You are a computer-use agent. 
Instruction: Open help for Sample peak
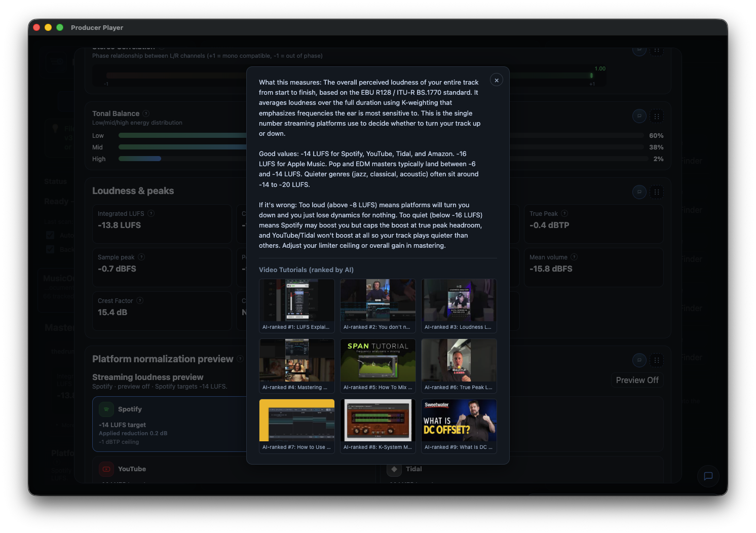(x=141, y=257)
